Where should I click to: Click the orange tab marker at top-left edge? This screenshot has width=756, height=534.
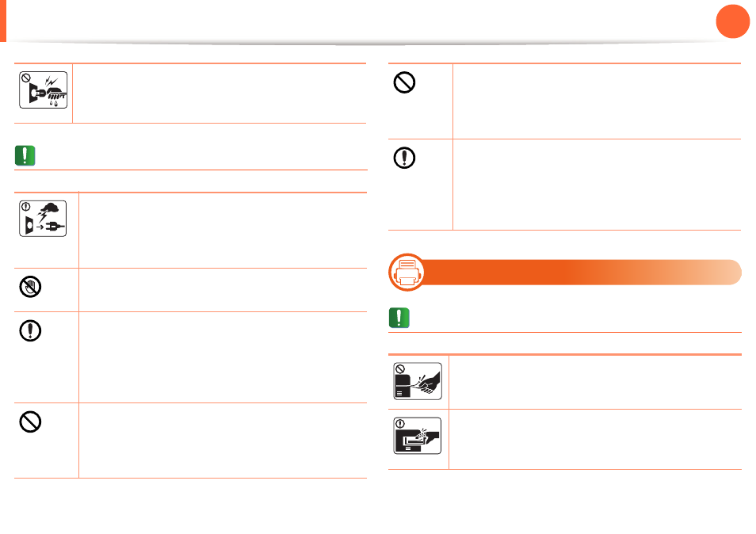click(3, 21)
